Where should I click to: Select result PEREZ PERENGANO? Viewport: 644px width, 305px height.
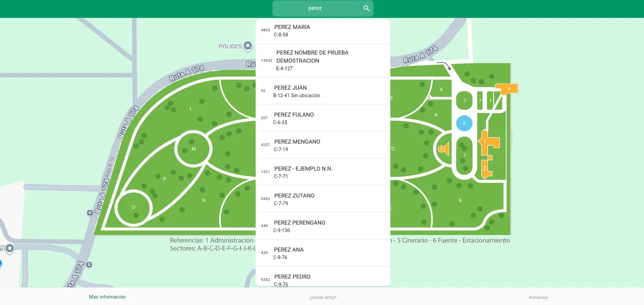323,226
